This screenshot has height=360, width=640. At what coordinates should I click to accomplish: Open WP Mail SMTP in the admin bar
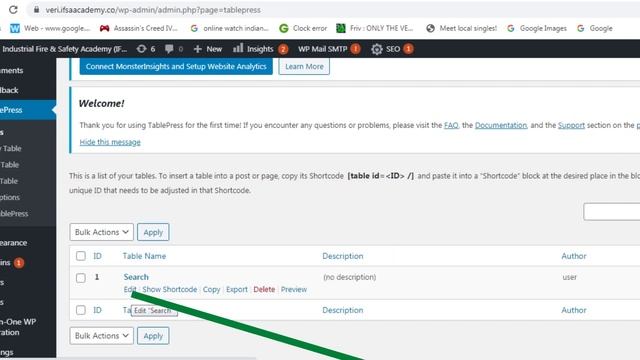point(322,49)
